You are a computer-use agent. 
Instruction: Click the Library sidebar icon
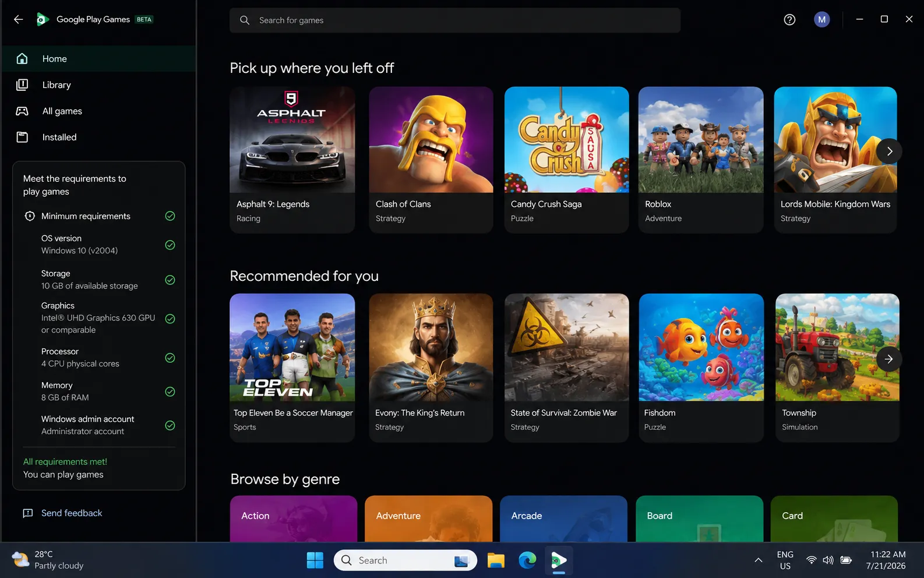point(22,84)
